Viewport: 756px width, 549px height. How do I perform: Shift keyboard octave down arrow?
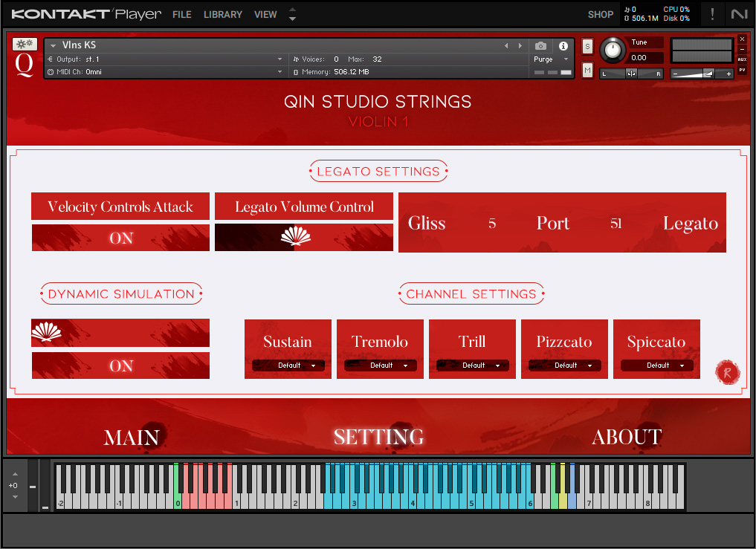click(x=15, y=497)
